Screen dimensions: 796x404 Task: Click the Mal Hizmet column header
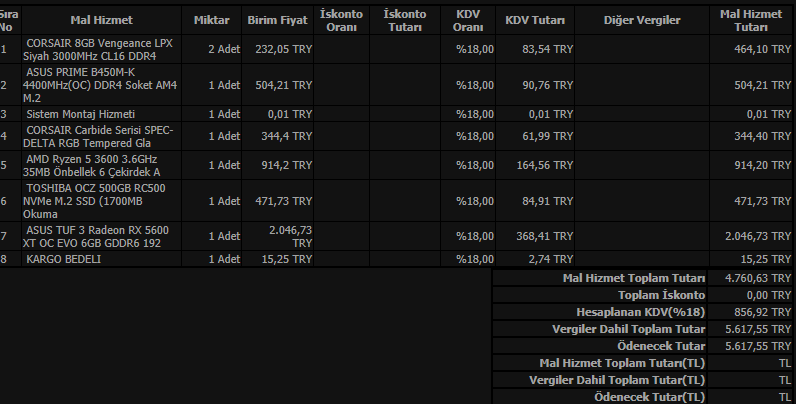click(x=102, y=20)
